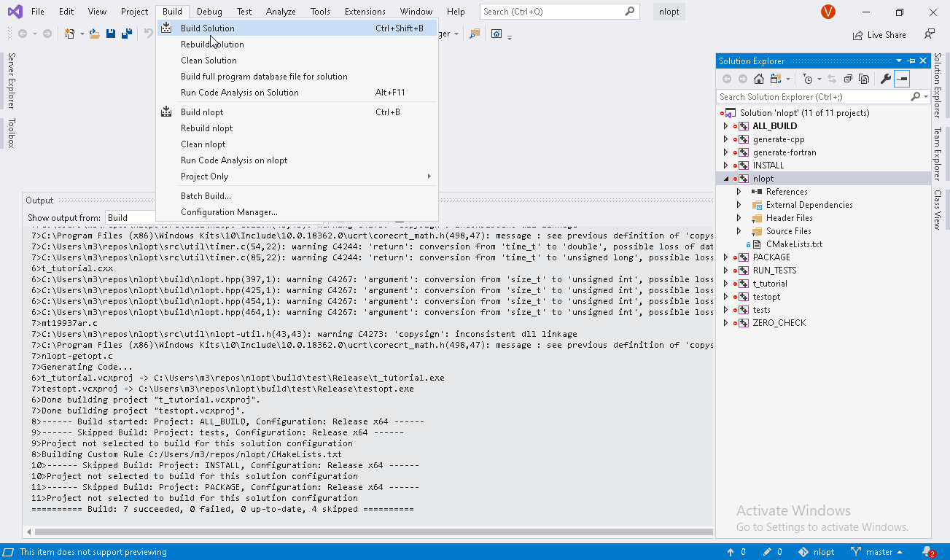This screenshot has width=950, height=560.
Task: Click the Show All Files icon
Action: click(864, 79)
